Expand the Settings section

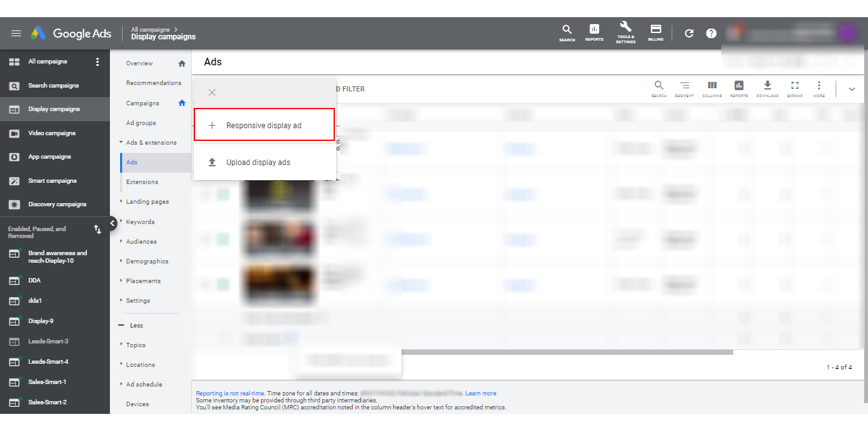(x=138, y=301)
